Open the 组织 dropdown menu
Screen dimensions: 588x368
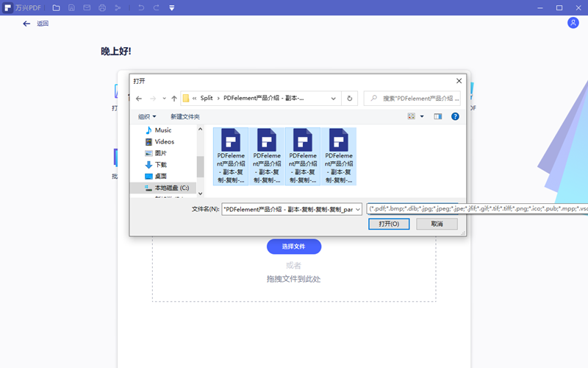click(147, 116)
